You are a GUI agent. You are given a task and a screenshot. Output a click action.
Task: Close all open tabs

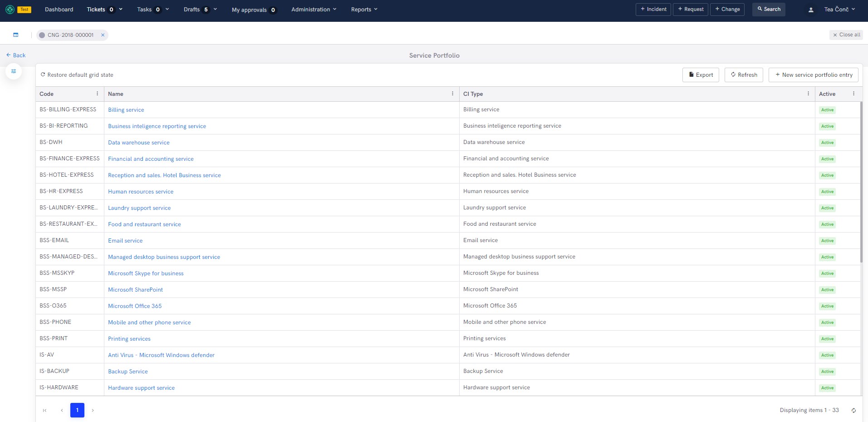click(846, 35)
